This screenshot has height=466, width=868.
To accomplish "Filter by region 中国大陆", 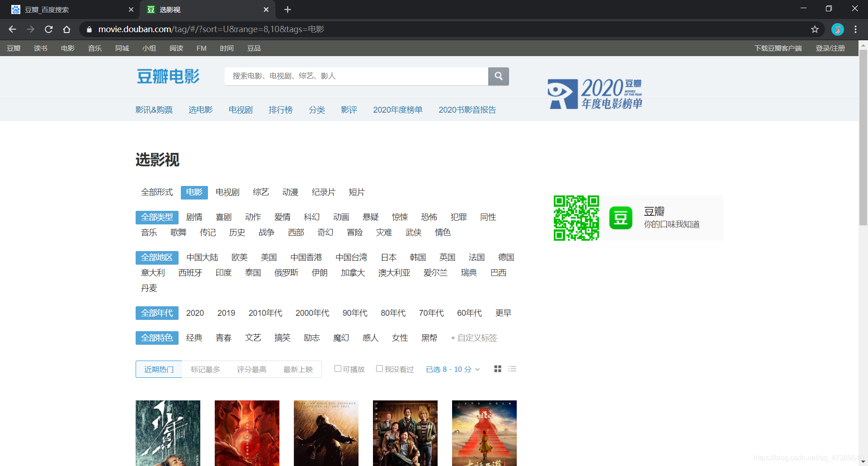I will (x=203, y=257).
